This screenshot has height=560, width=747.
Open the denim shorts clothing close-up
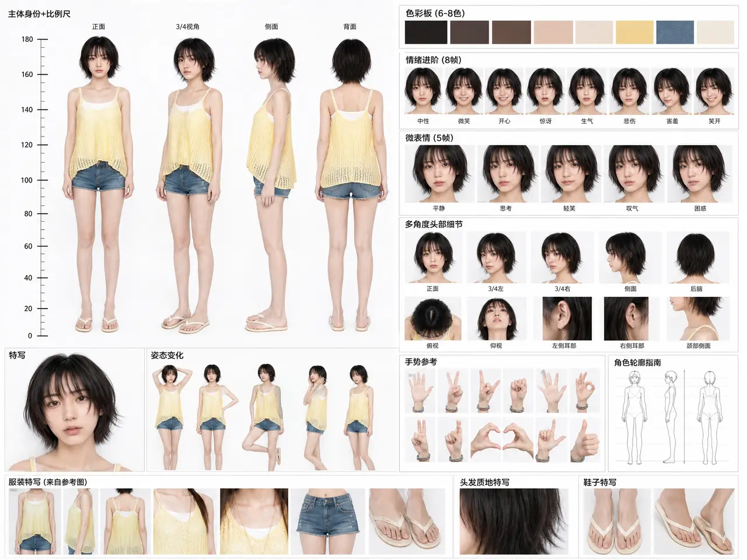pos(327,521)
